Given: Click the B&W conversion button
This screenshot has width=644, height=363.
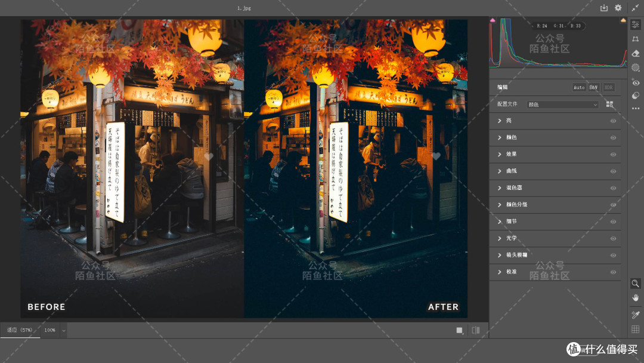Looking at the screenshot, I should point(593,87).
